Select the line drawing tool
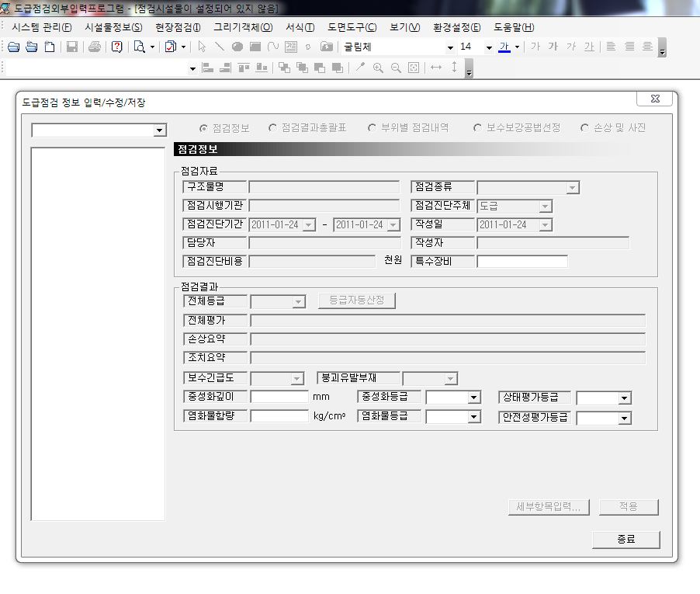Image resolution: width=700 pixels, height=594 pixels. click(219, 47)
